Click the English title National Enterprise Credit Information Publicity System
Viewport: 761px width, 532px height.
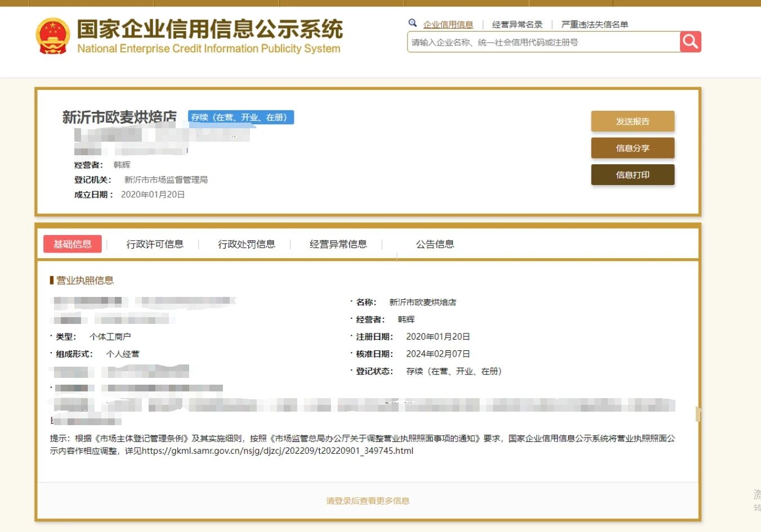click(x=209, y=48)
